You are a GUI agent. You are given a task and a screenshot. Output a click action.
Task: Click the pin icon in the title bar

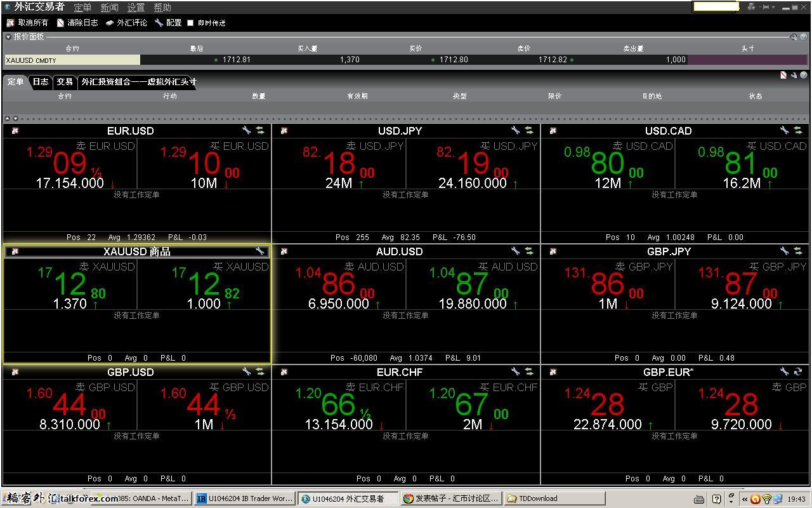765,7
